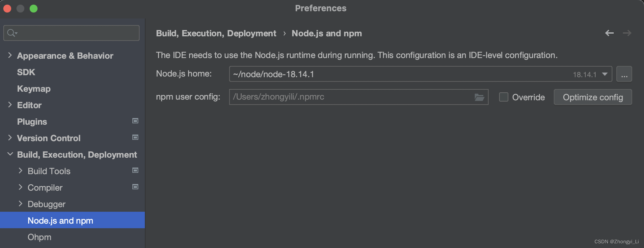The width and height of the screenshot is (644, 248).
Task: Click the Version Control label
Action: [49, 138]
